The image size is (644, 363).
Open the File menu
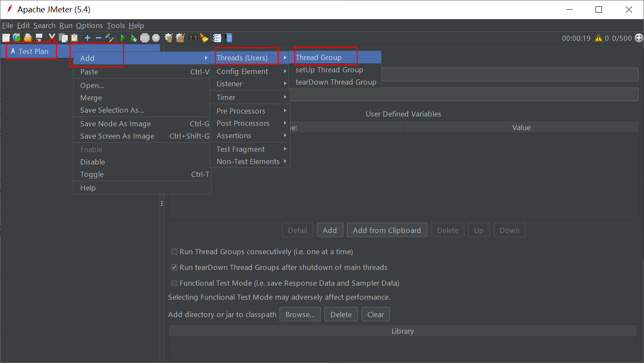tap(8, 26)
